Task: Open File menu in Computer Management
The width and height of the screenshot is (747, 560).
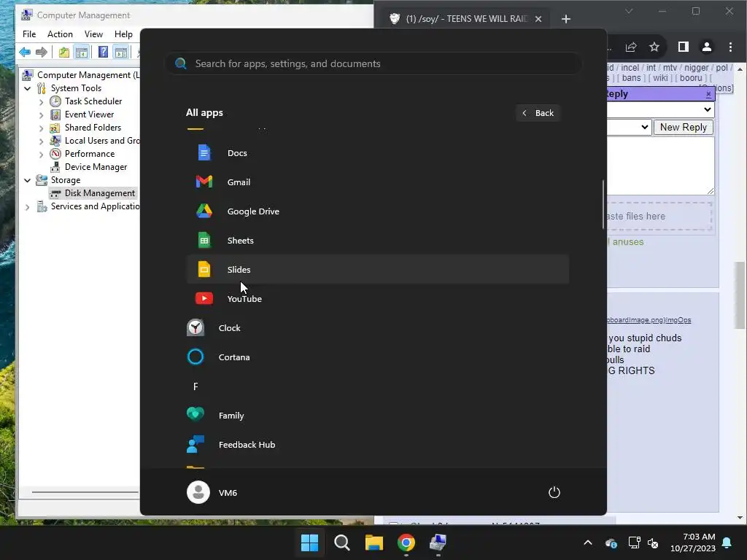Action: click(29, 34)
